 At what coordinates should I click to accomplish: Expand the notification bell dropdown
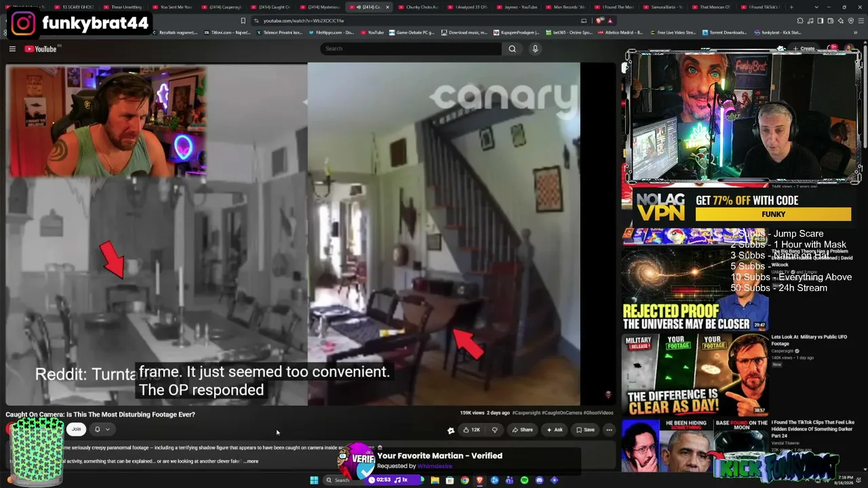tap(102, 429)
